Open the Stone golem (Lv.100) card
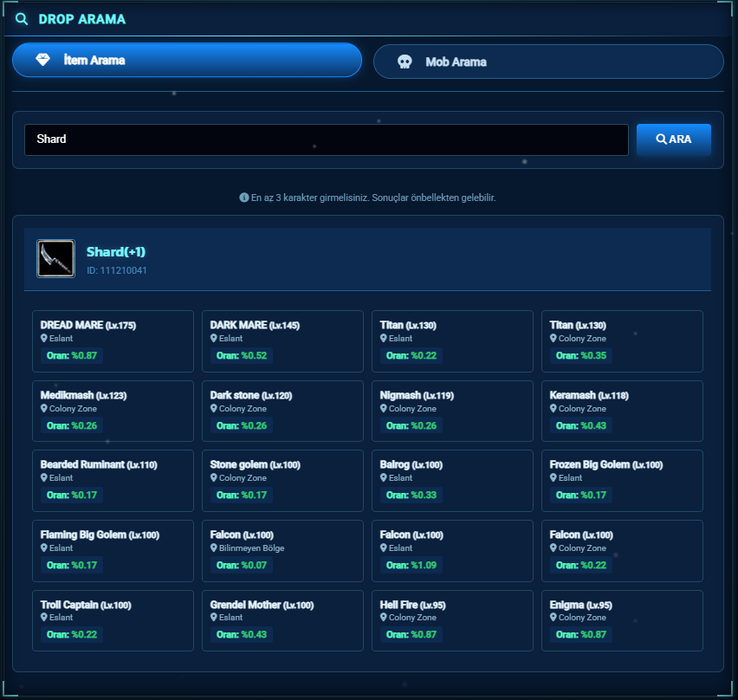The image size is (738, 700). click(x=283, y=481)
